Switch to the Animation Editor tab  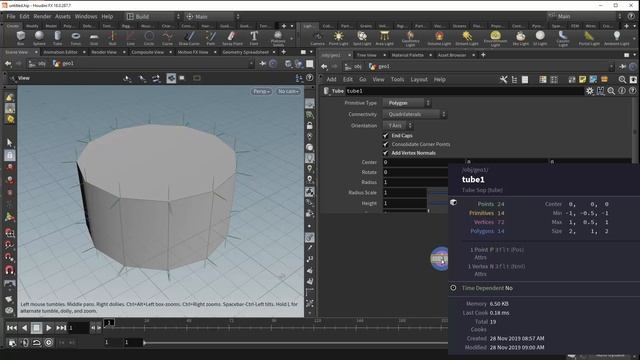[x=60, y=52]
